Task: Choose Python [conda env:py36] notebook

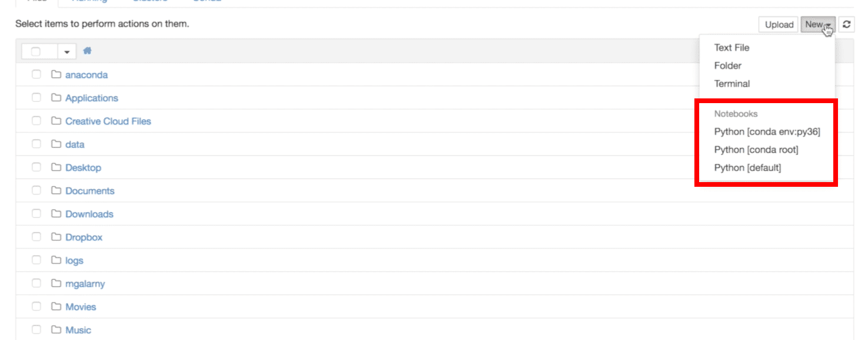Action: (767, 132)
